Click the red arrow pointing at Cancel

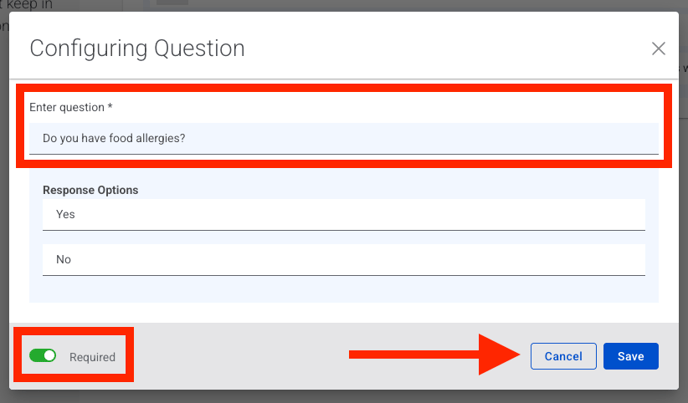click(x=430, y=354)
